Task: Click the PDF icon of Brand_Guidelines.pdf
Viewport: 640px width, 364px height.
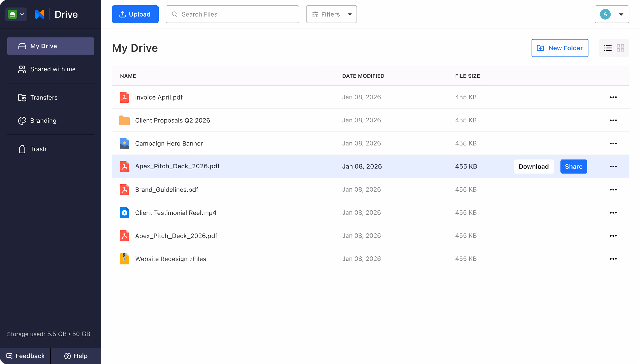Action: click(x=124, y=190)
